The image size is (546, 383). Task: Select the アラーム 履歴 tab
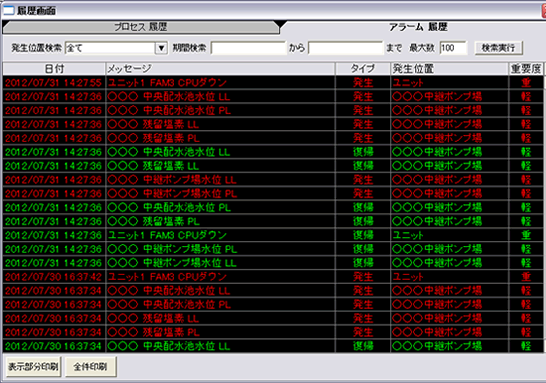417,27
